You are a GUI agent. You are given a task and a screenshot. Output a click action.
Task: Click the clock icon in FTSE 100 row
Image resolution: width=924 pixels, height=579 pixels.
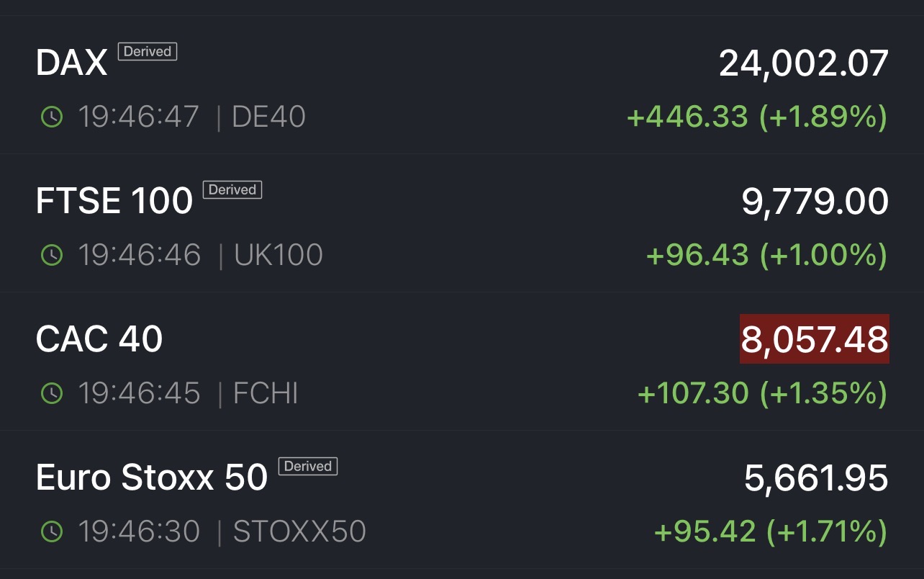[52, 255]
